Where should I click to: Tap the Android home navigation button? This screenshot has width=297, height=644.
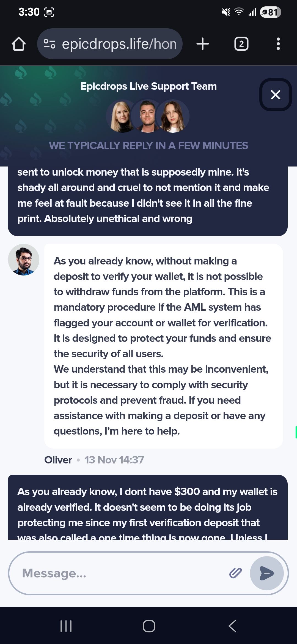tap(149, 626)
